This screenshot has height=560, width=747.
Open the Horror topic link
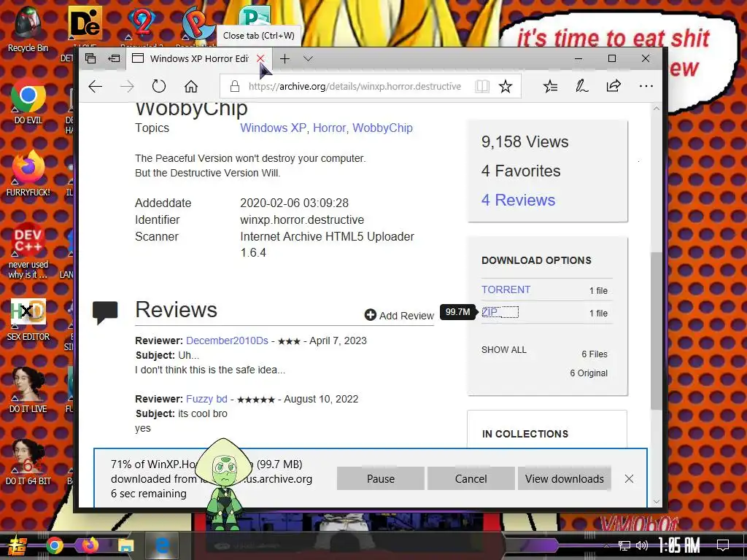[x=329, y=128]
